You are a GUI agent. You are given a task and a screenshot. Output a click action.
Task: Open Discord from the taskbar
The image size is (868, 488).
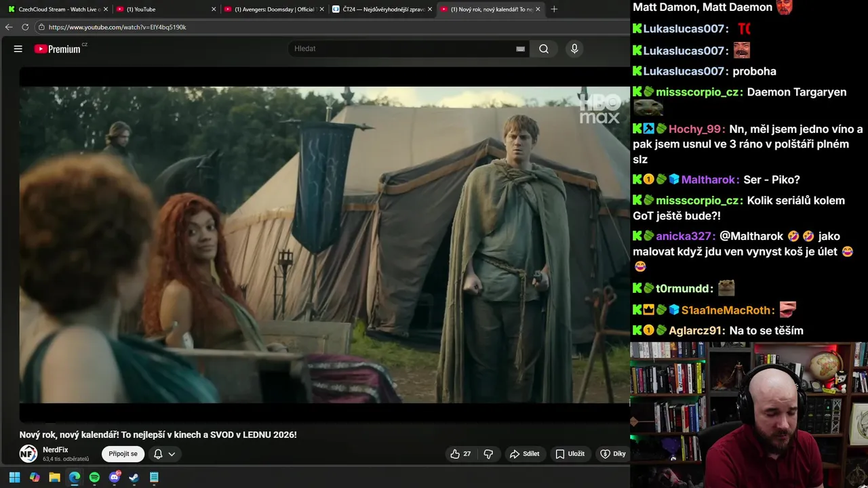pos(115,477)
